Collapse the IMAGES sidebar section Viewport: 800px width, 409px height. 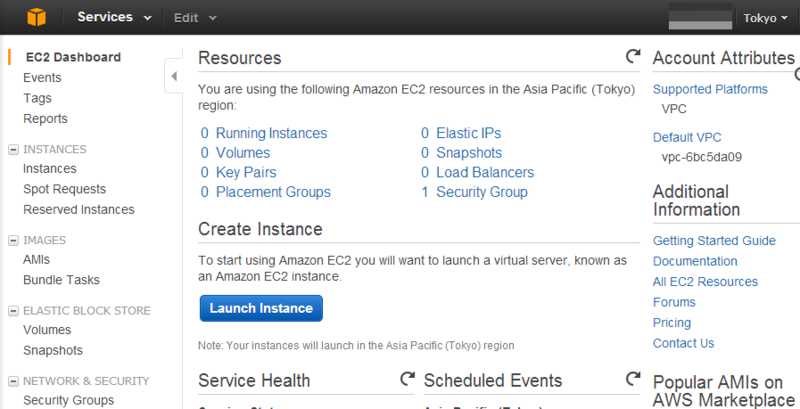13,240
